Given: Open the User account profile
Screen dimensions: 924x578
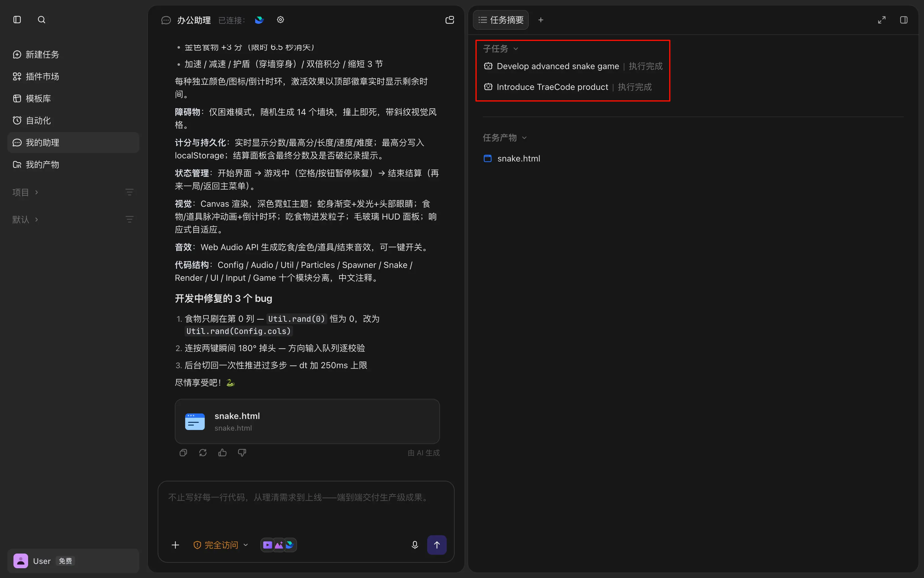Looking at the screenshot, I should (x=73, y=561).
